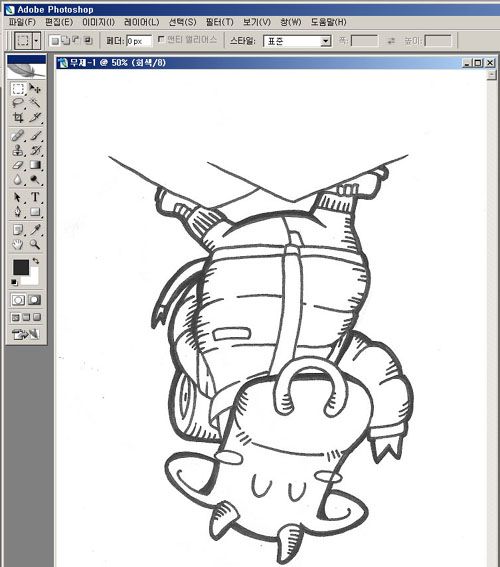The height and width of the screenshot is (567, 500).
Task: Open the 스타일 dropdown showing 표준
Action: click(x=297, y=41)
